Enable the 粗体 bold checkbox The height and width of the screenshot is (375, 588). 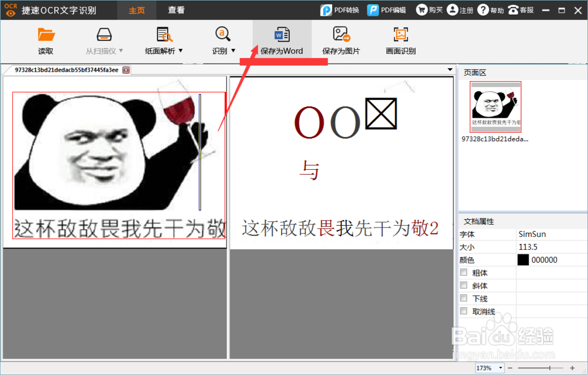click(x=463, y=272)
